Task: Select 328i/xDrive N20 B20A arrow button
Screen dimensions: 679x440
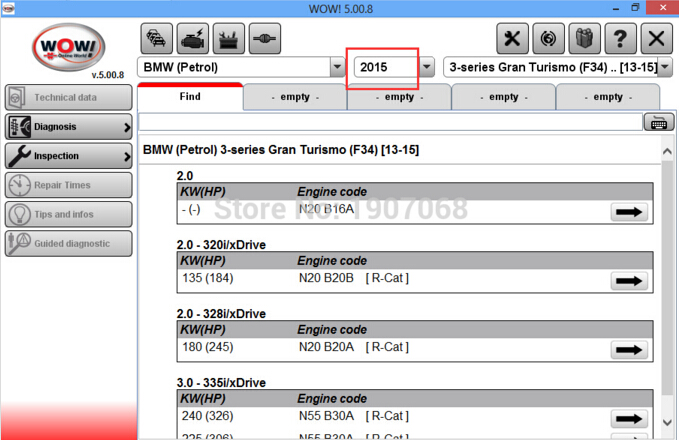Action: 629,350
